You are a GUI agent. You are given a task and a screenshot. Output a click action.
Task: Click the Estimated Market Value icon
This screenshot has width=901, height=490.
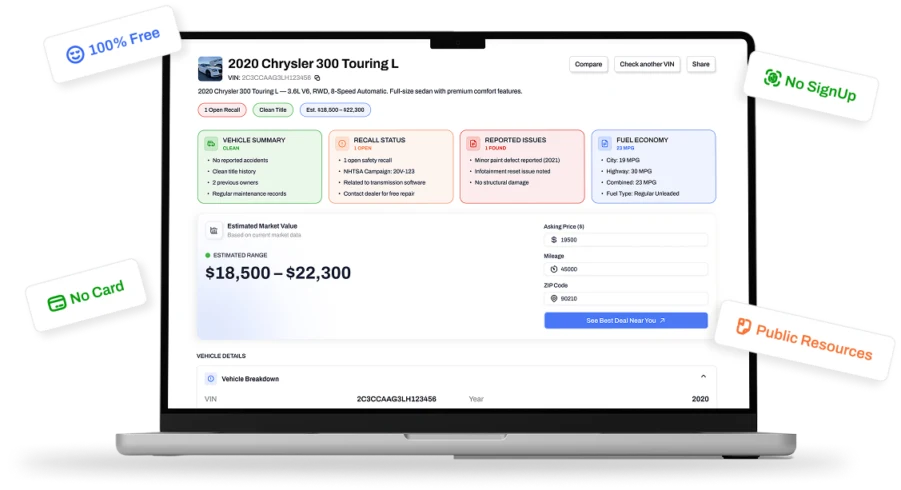point(213,230)
